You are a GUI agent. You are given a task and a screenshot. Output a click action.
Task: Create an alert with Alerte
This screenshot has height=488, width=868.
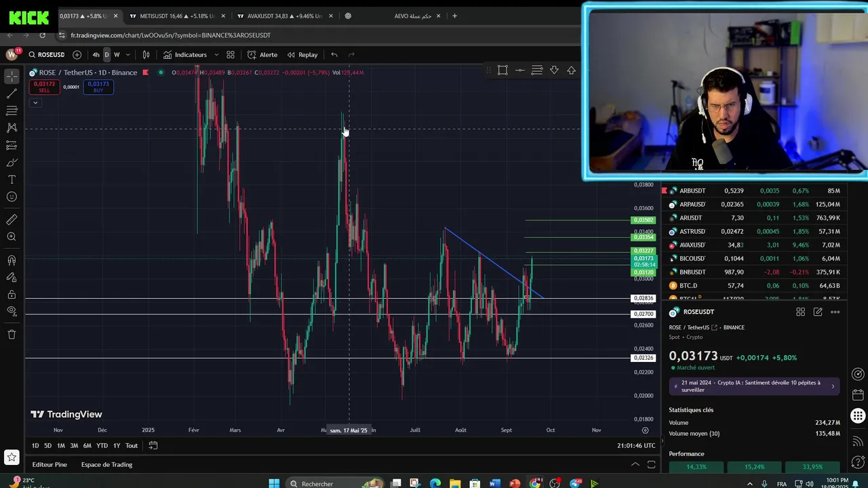click(x=262, y=55)
